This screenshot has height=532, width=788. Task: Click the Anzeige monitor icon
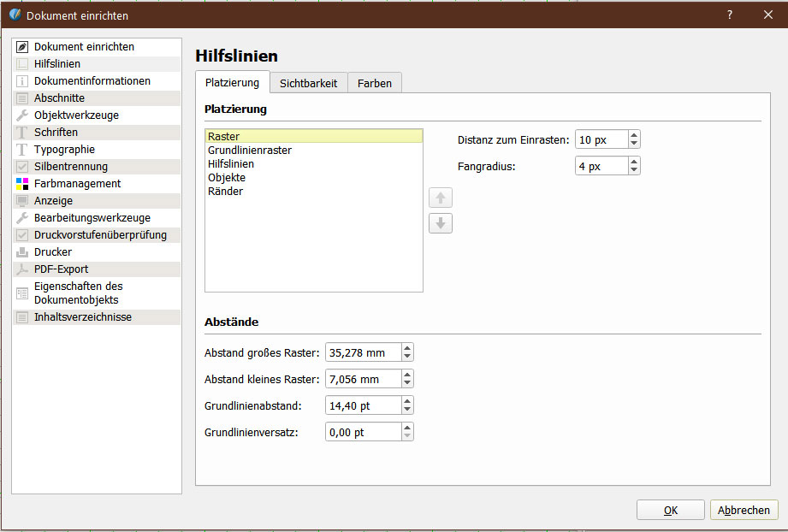22,201
